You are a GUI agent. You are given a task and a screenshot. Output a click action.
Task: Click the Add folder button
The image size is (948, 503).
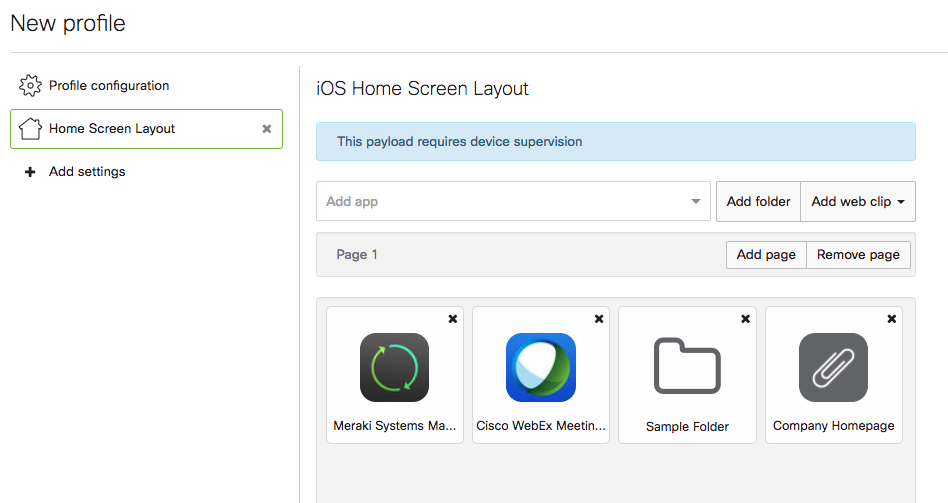click(x=758, y=201)
